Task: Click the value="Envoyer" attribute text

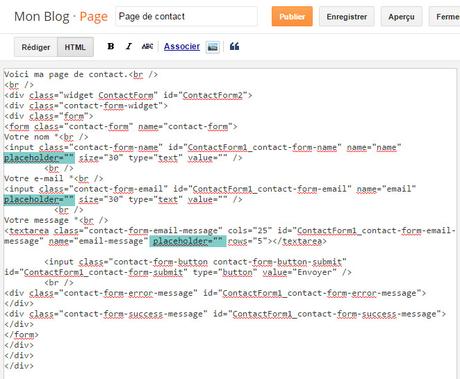Action: click(300, 272)
